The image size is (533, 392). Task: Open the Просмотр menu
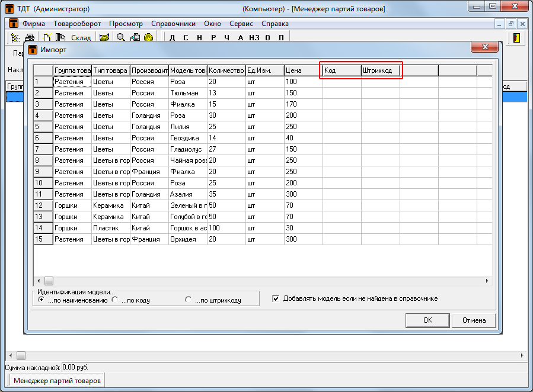126,24
